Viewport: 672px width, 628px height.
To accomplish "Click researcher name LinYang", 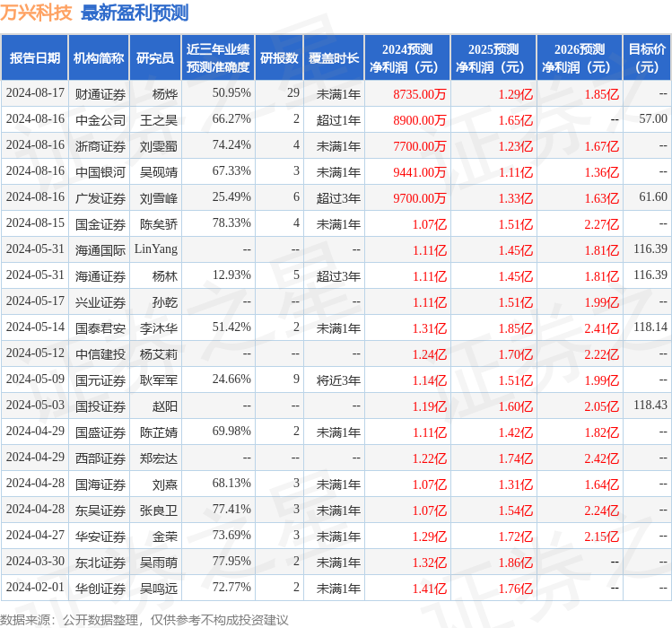I will pos(156,249).
